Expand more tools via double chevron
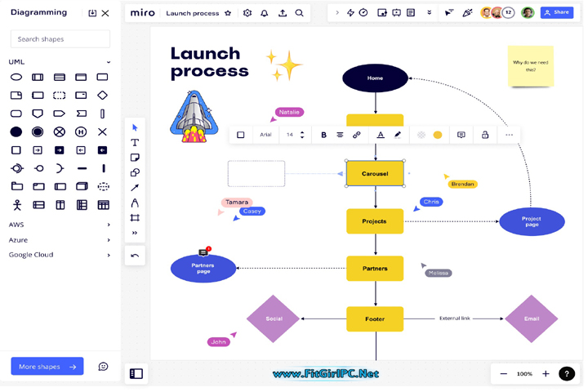 pyautogui.click(x=135, y=233)
